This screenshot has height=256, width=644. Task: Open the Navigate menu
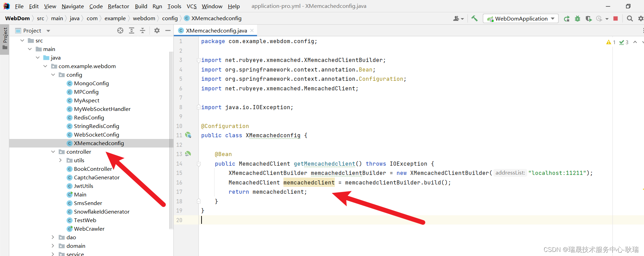tap(73, 6)
